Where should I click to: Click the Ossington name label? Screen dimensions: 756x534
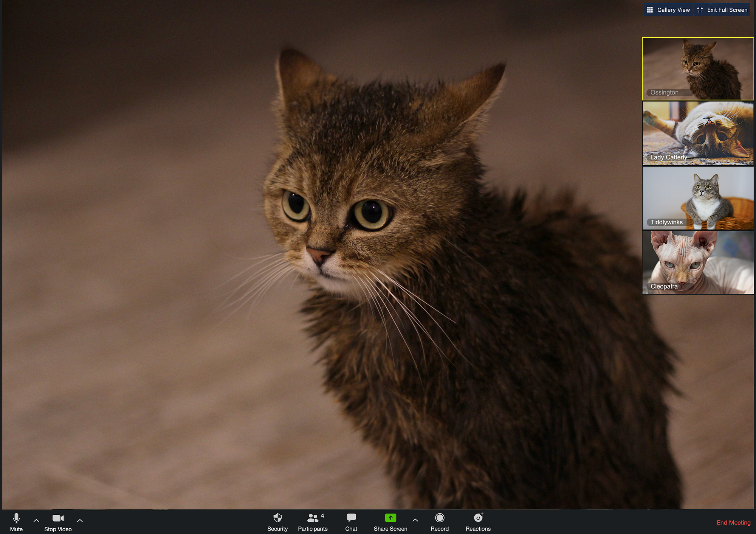[x=664, y=92]
